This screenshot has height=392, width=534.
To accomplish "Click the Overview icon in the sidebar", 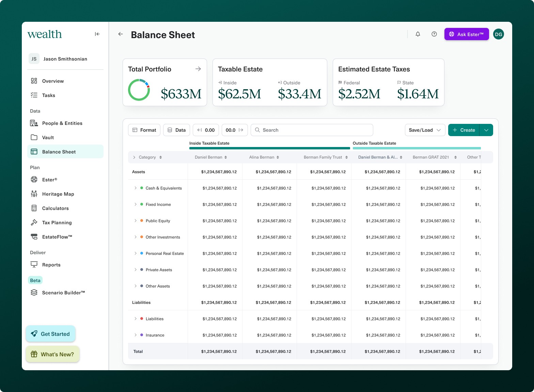I will point(34,81).
